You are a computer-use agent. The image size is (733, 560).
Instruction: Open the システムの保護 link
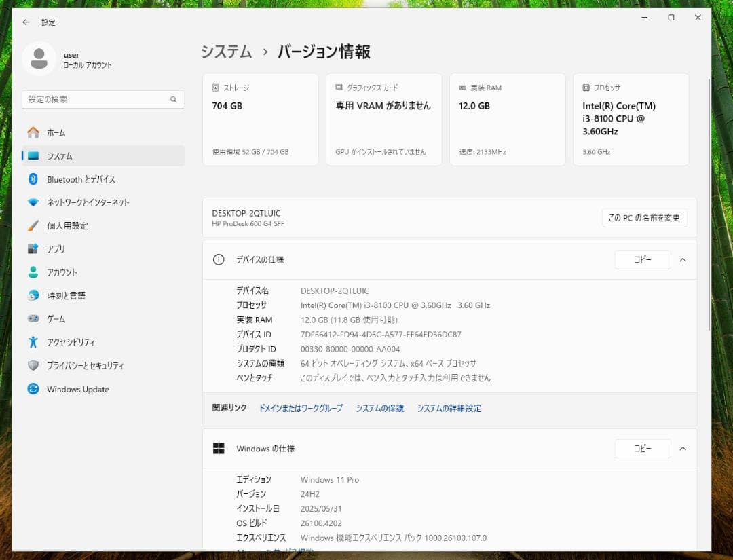coord(379,408)
